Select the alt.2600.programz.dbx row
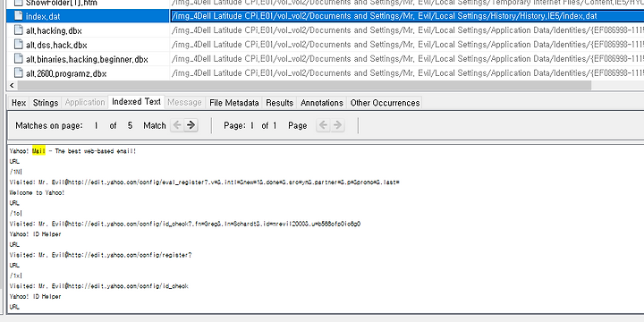The width and height of the screenshot is (644, 322). coord(325,73)
